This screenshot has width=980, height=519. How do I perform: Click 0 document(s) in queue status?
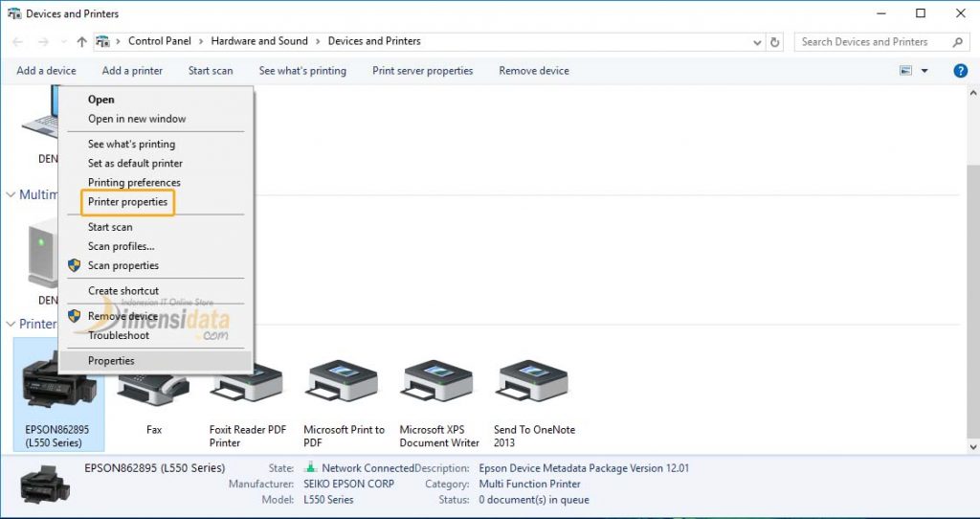pyautogui.click(x=534, y=500)
